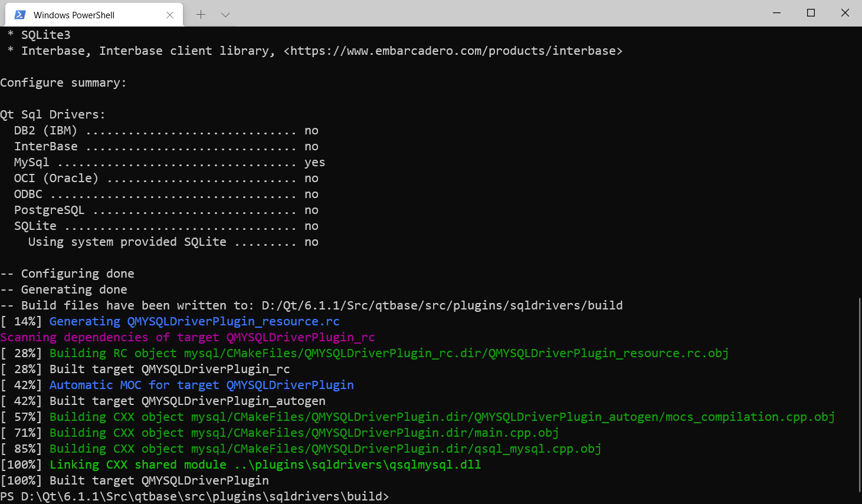Click the PS prompt line
Screen dimensions: 862x504
pos(195,496)
